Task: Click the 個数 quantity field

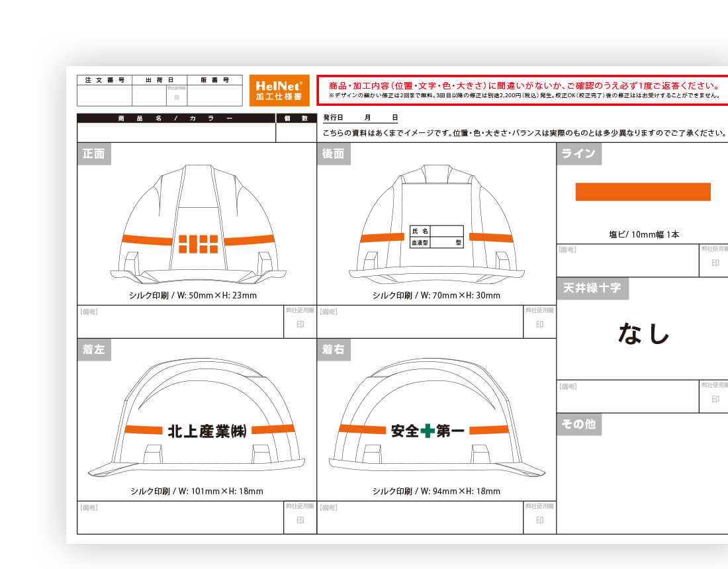Action: 296,132
